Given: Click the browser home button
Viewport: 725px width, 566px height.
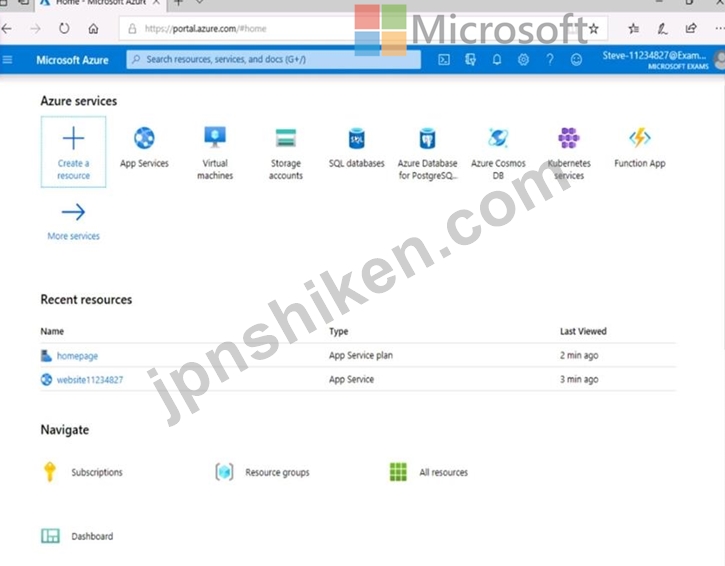Looking at the screenshot, I should 93,29.
